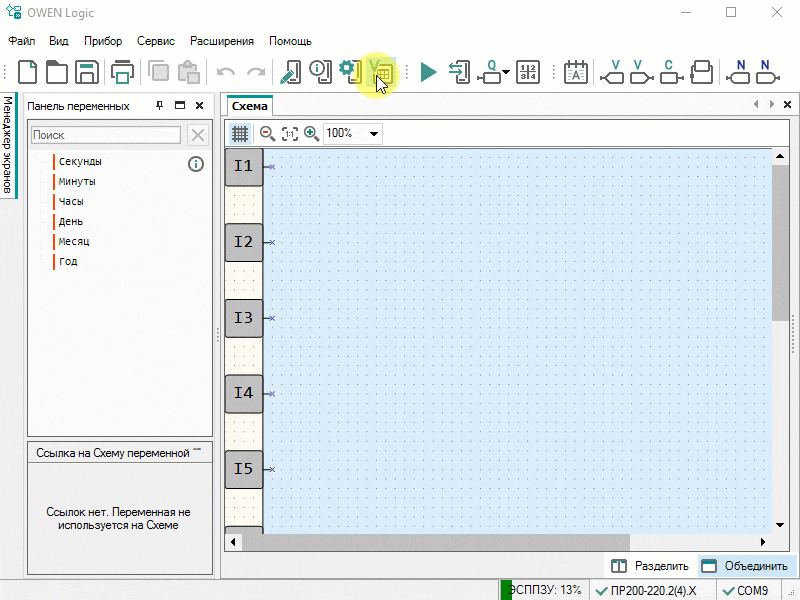Expand the Q output block dropdown arrow
Viewport: 800px width, 600px height.
click(x=506, y=73)
